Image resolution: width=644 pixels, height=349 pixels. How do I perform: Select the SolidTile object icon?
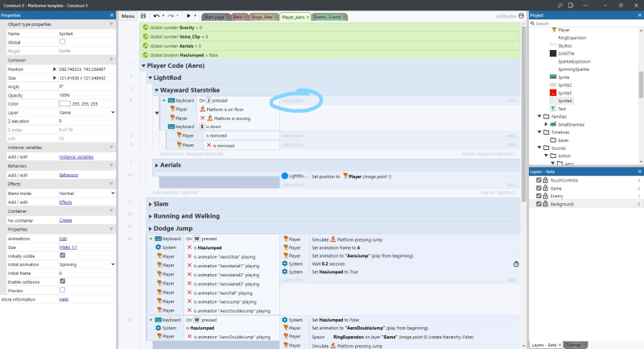553,53
